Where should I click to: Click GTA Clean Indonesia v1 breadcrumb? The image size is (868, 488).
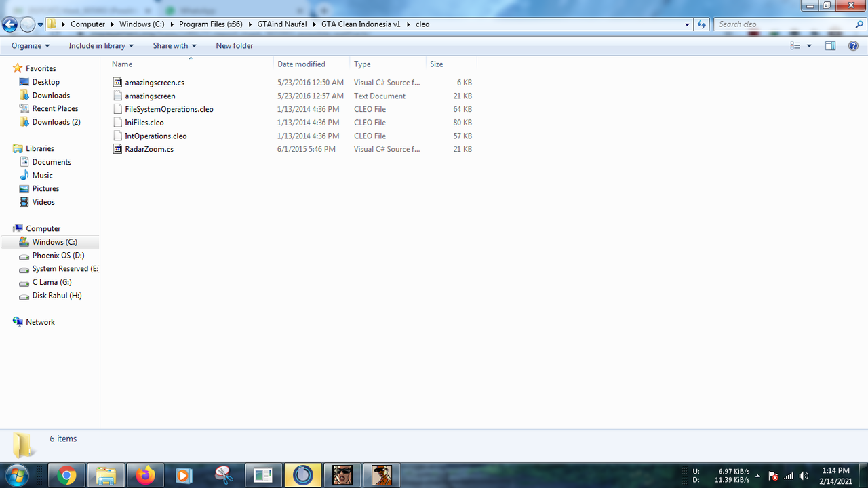[x=361, y=24]
